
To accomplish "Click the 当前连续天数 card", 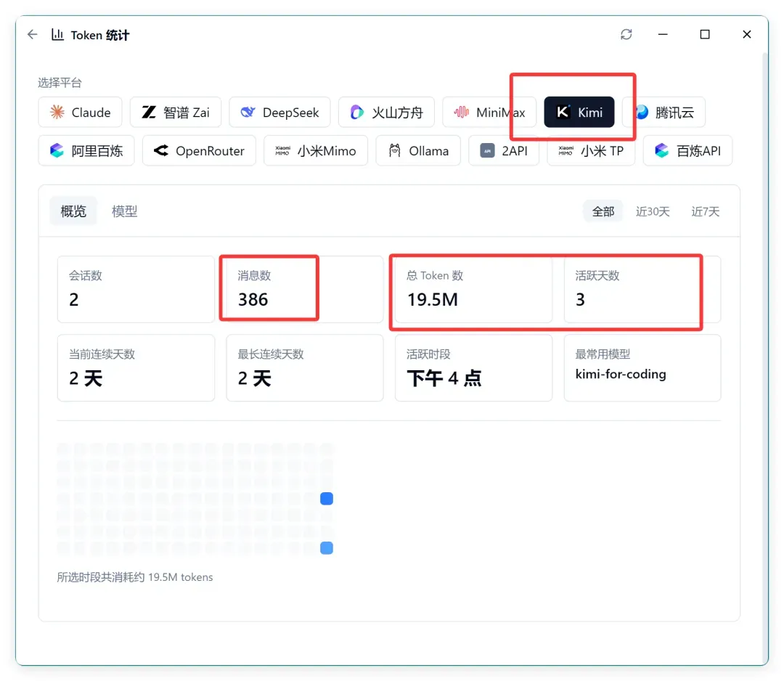I will pyautogui.click(x=136, y=367).
